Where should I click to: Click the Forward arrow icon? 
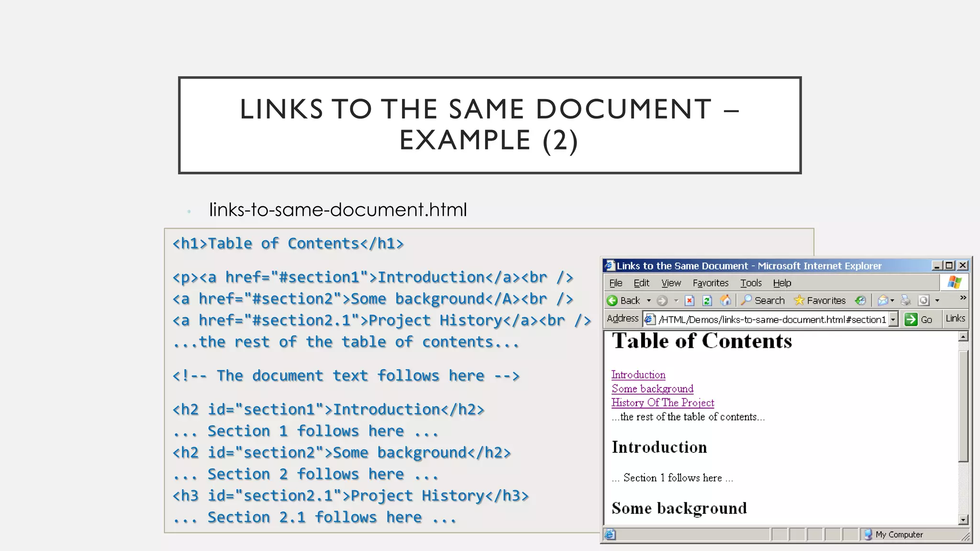pos(662,300)
